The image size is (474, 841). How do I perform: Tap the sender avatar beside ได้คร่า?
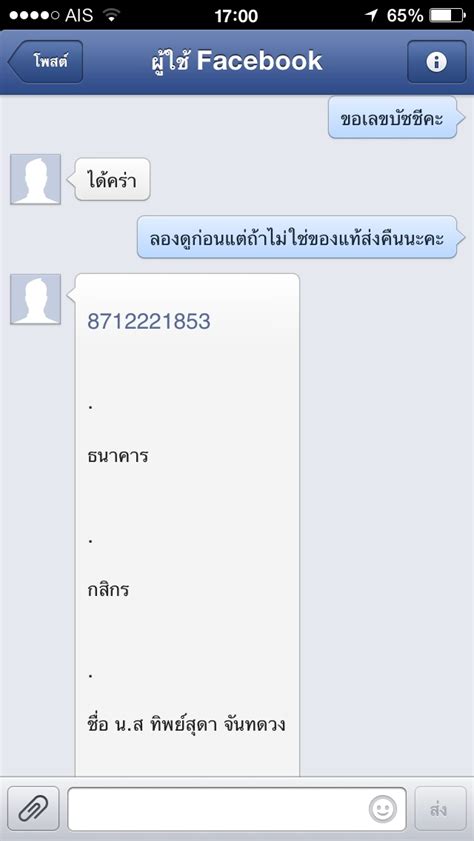tap(35, 179)
